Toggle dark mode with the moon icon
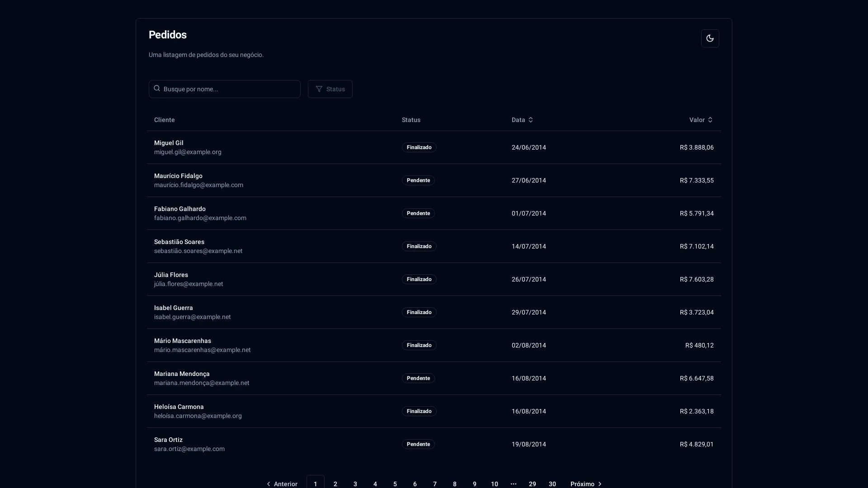Viewport: 868px width, 488px height. pyautogui.click(x=710, y=38)
